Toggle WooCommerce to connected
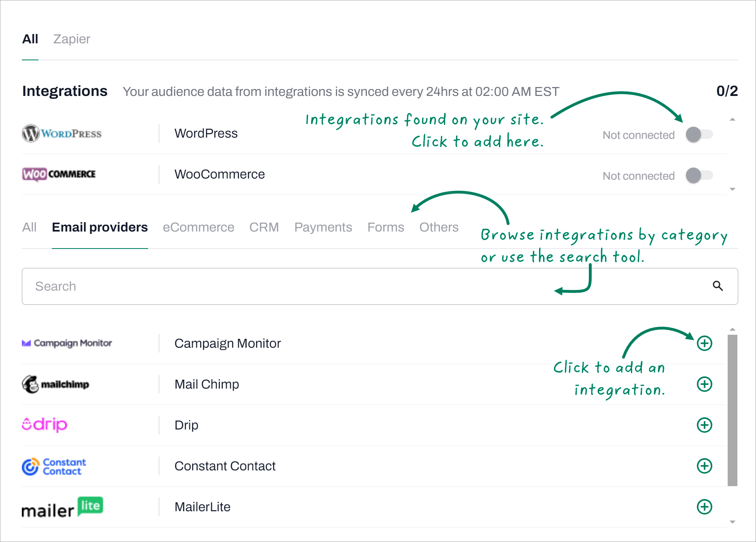 point(700,176)
